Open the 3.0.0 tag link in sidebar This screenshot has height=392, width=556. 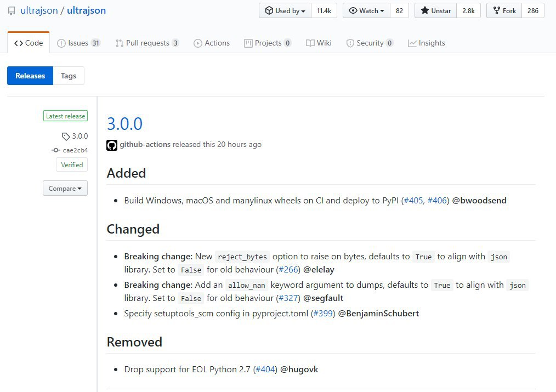pos(80,136)
